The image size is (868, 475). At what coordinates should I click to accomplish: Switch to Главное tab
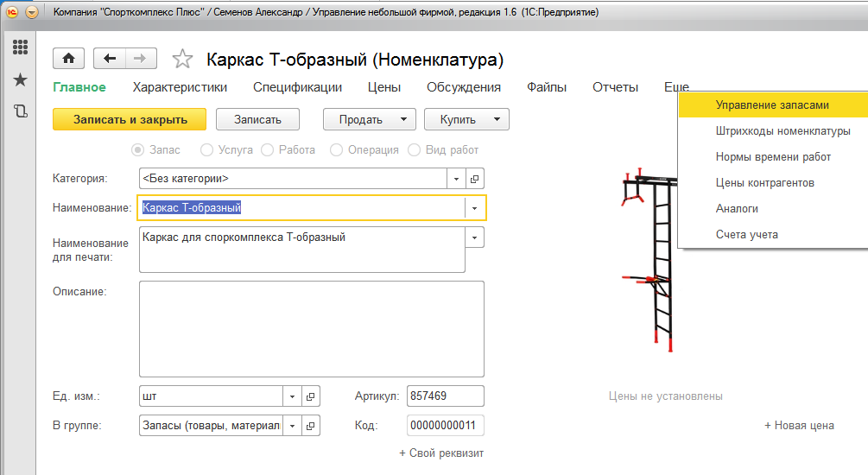click(79, 87)
